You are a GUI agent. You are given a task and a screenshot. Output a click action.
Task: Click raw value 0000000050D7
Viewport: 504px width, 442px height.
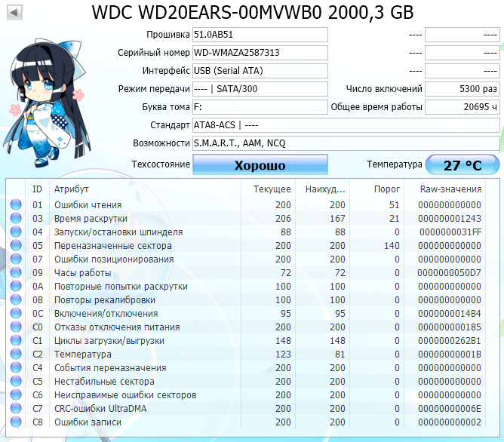pyautogui.click(x=450, y=273)
